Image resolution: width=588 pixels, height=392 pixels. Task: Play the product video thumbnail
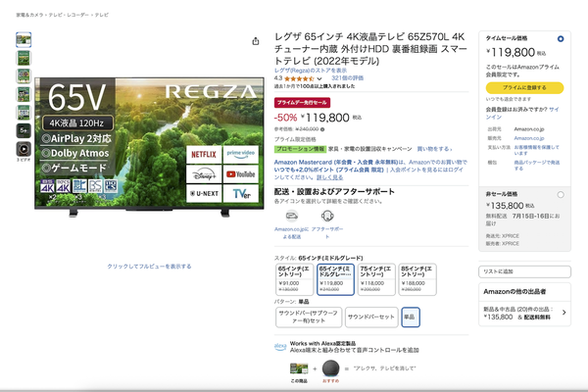tap(24, 149)
